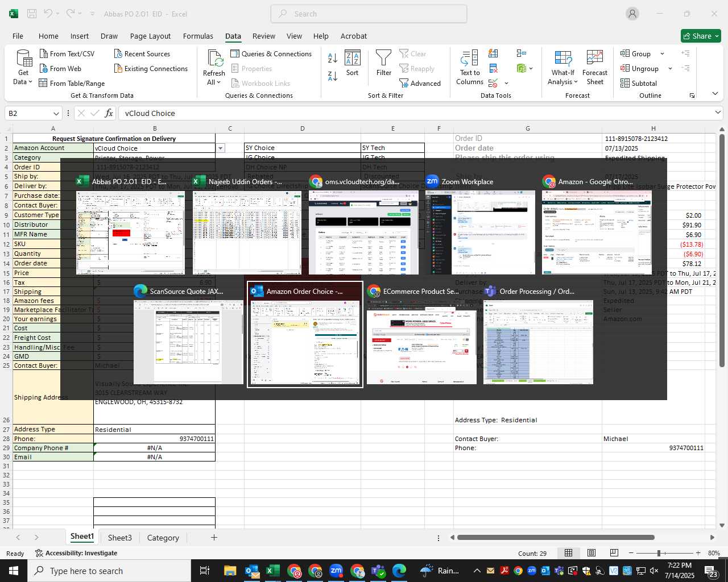Screen dimensions: 728x582
Task: Open Queries & Connections pane
Action: click(x=271, y=53)
